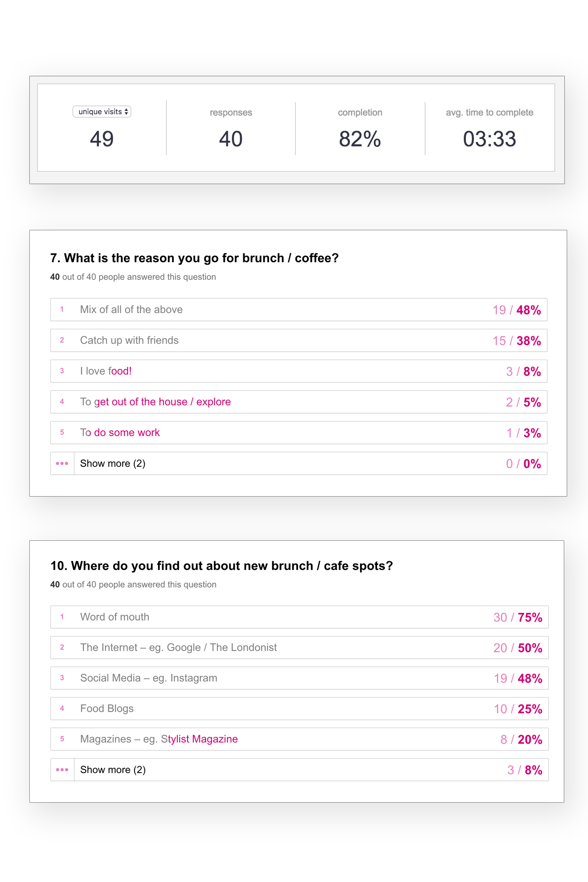Viewport: 588px width, 882px height.
Task: Open the unique visits dropdown selector
Action: [102, 112]
